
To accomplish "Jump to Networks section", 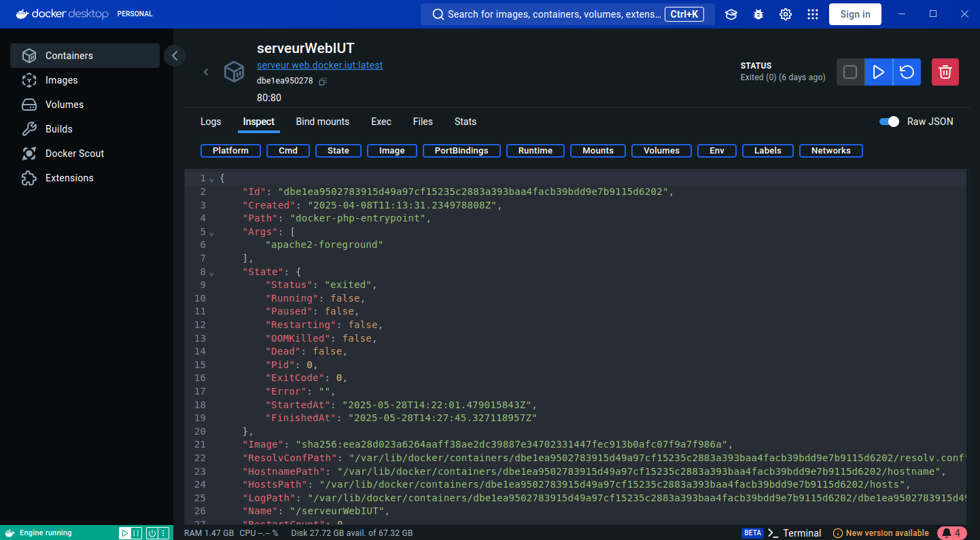I will tap(831, 151).
